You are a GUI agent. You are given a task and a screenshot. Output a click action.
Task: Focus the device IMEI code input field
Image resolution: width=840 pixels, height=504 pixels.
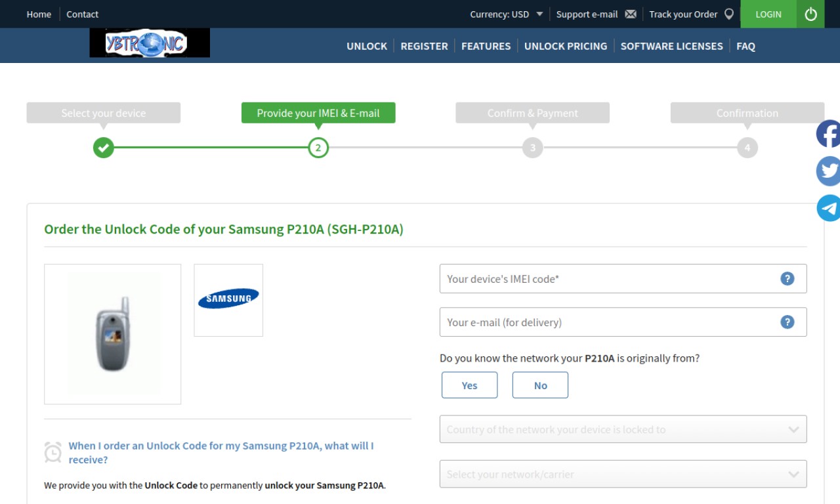(x=623, y=279)
